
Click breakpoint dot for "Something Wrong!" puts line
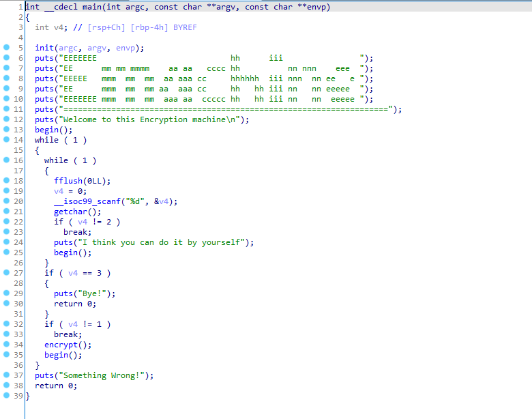[x=6, y=375]
